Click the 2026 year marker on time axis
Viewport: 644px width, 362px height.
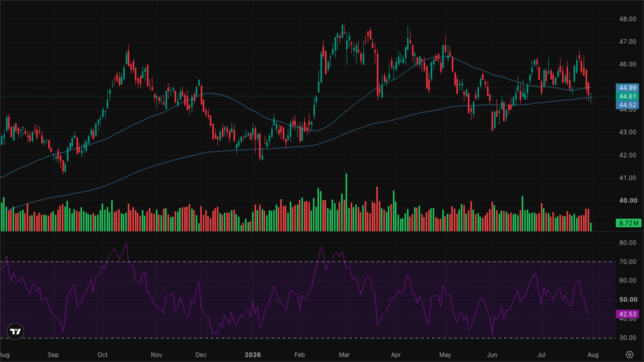point(253,355)
